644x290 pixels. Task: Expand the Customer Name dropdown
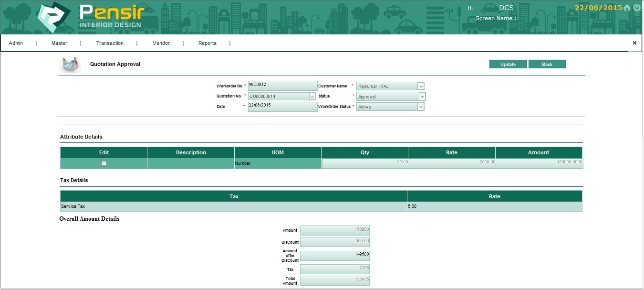[420, 86]
